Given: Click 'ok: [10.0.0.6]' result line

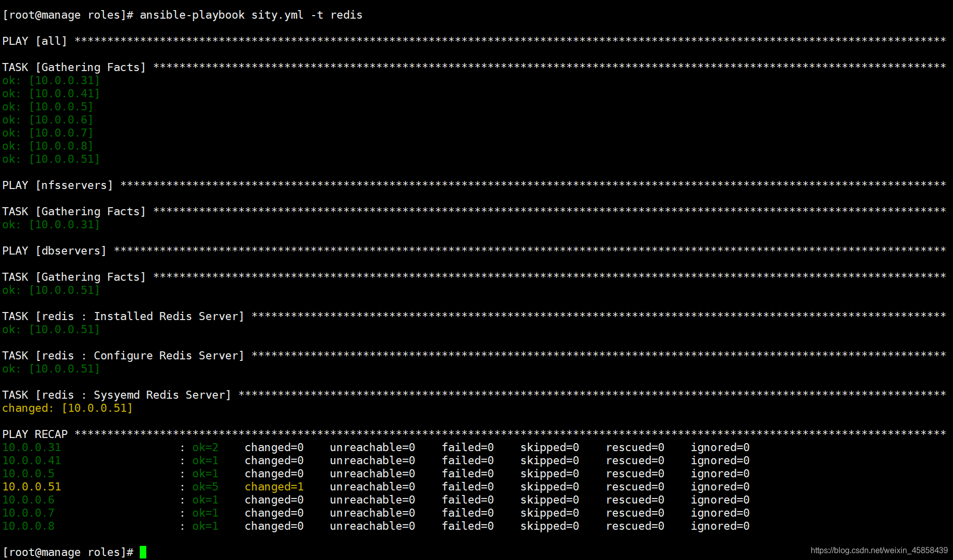Looking at the screenshot, I should 47,120.
